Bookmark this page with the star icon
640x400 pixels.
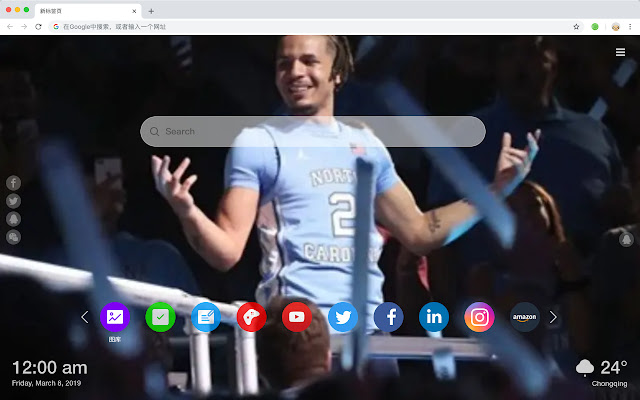click(x=576, y=27)
